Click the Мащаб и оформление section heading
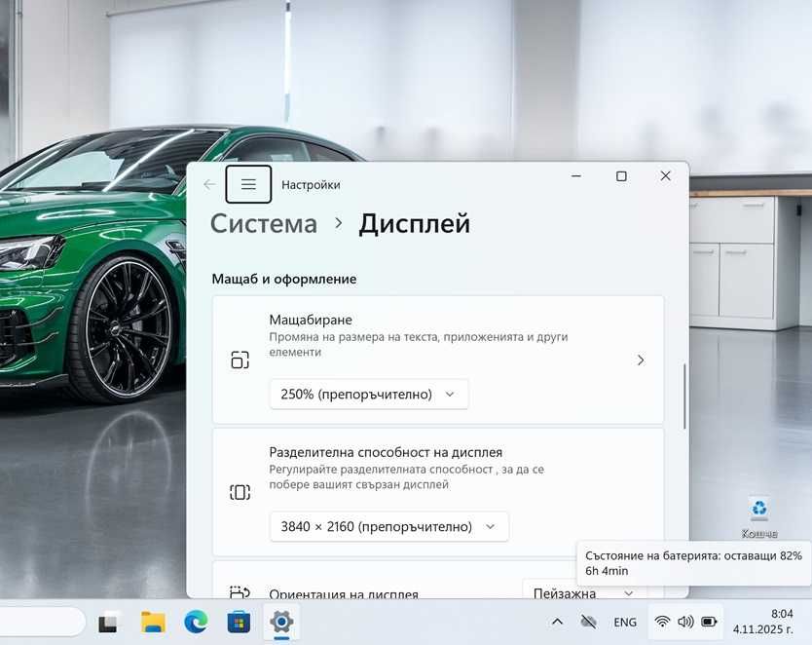Viewport: 812px width, 645px height. [x=284, y=280]
